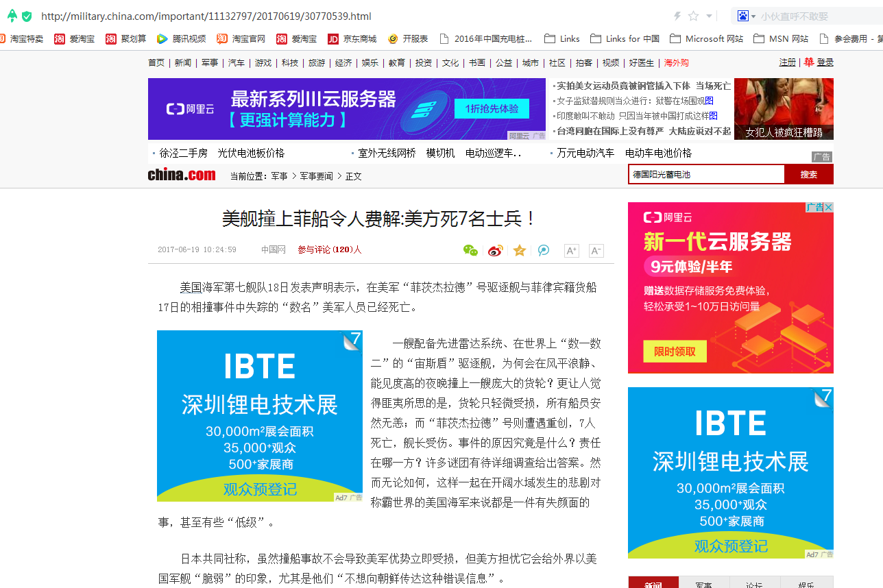The image size is (883, 588).
Task: Decrease article font size with A-
Action: (x=596, y=251)
